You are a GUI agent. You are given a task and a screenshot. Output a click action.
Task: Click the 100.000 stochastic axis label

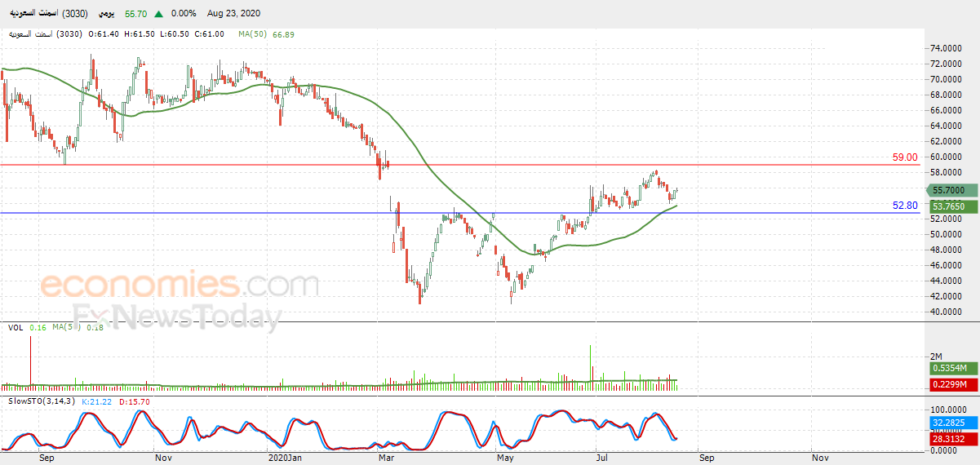947,410
